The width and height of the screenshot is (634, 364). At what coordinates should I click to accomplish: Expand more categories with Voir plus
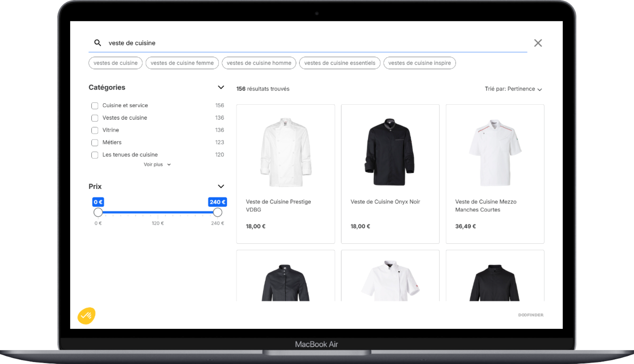157,164
